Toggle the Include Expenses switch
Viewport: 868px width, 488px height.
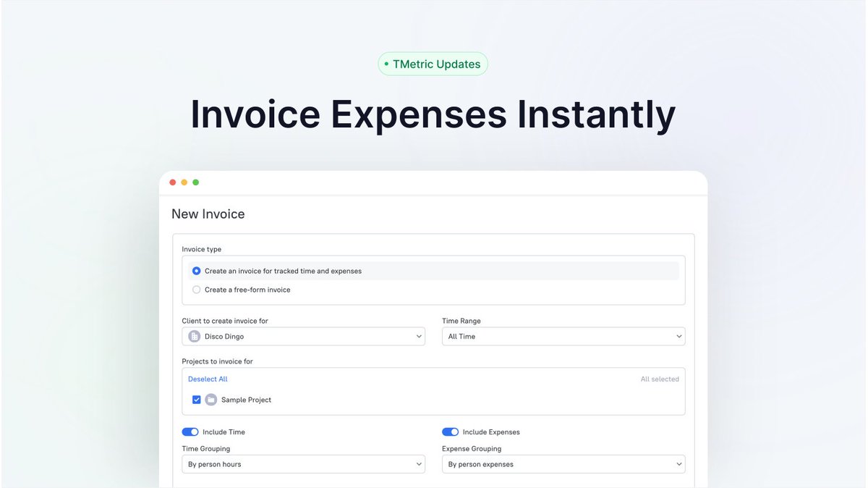click(451, 432)
